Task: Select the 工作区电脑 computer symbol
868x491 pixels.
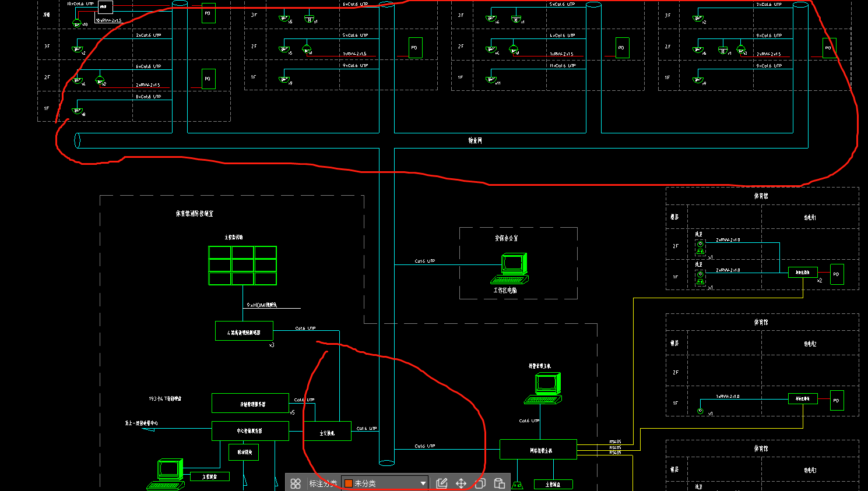Action: tap(511, 268)
